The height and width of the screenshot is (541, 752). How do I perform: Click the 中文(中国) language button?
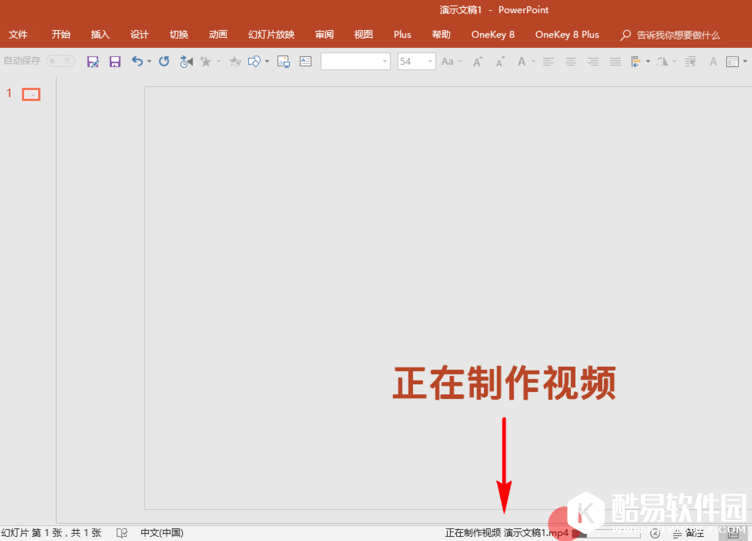161,533
